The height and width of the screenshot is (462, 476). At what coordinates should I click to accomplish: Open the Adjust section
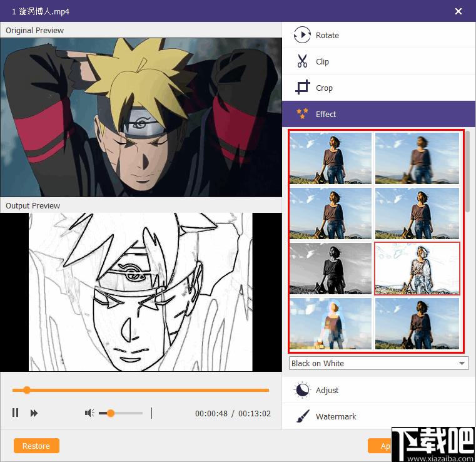pos(378,390)
